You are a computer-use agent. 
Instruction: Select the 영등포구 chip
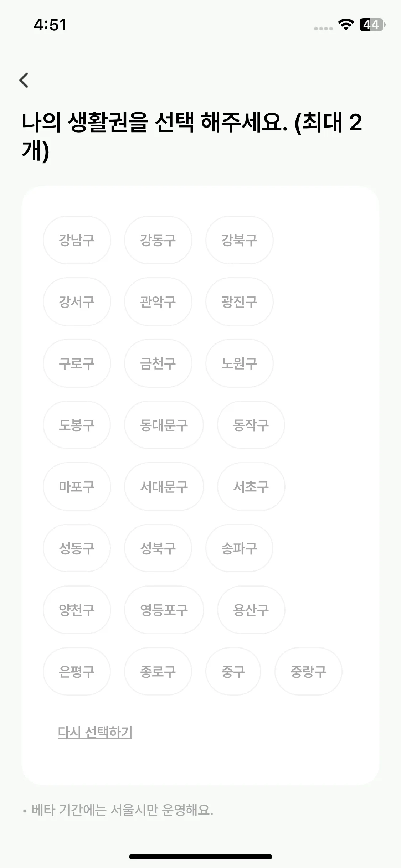click(164, 610)
